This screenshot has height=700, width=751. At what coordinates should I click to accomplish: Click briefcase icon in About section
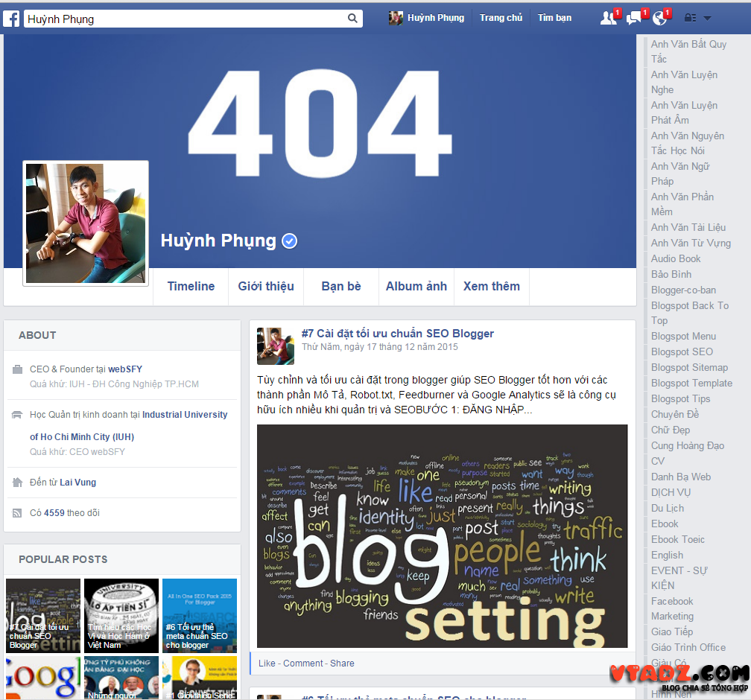click(x=17, y=369)
